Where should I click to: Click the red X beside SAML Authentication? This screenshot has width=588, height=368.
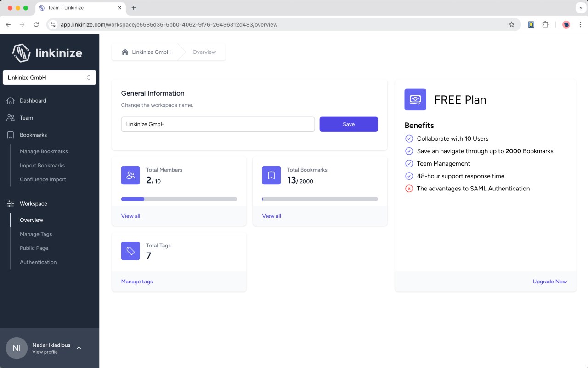point(409,188)
